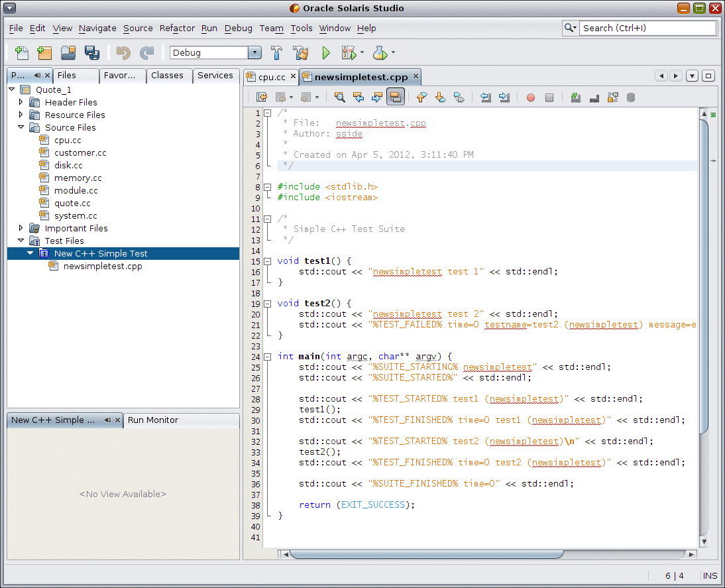725x588 pixels.
Task: Create a new project
Action: (x=44, y=52)
